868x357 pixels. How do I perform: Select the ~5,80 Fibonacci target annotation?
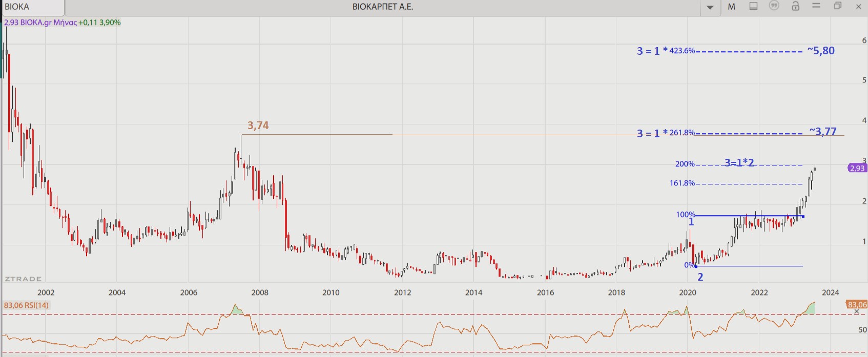point(821,51)
